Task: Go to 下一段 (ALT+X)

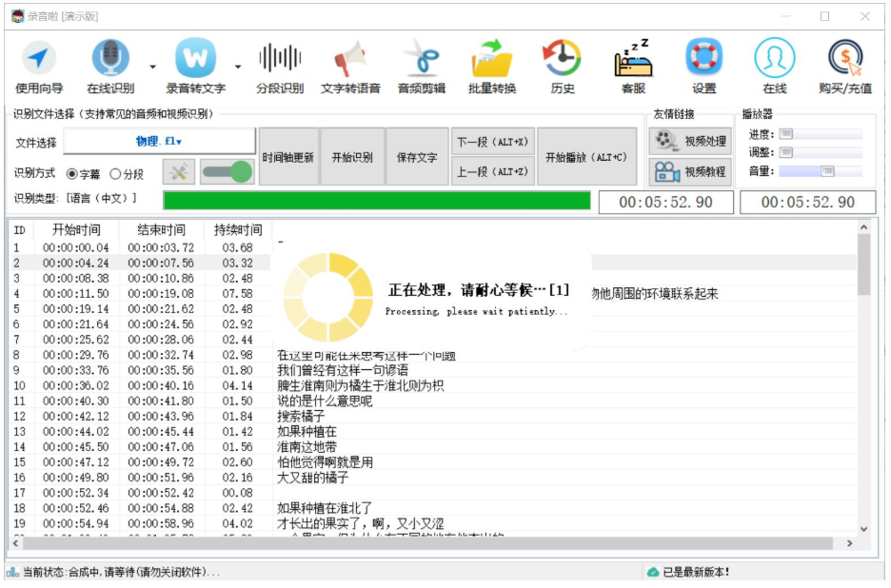Action: coord(493,142)
